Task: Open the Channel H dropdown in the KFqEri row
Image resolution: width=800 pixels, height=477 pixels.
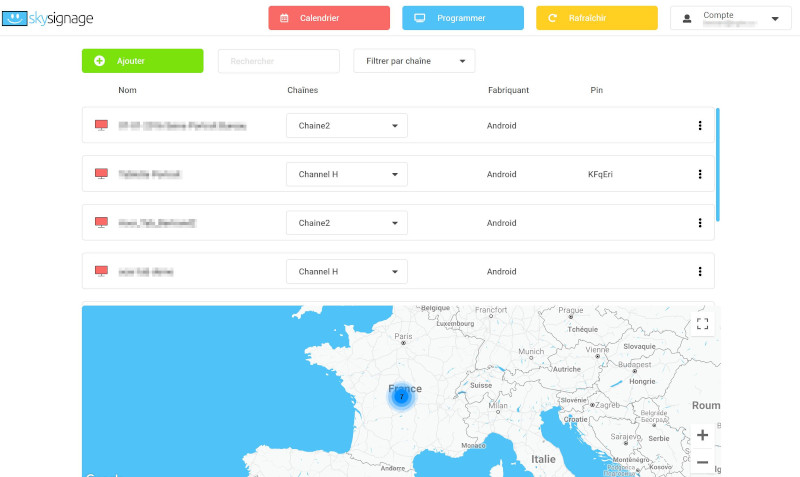Action: (347, 174)
